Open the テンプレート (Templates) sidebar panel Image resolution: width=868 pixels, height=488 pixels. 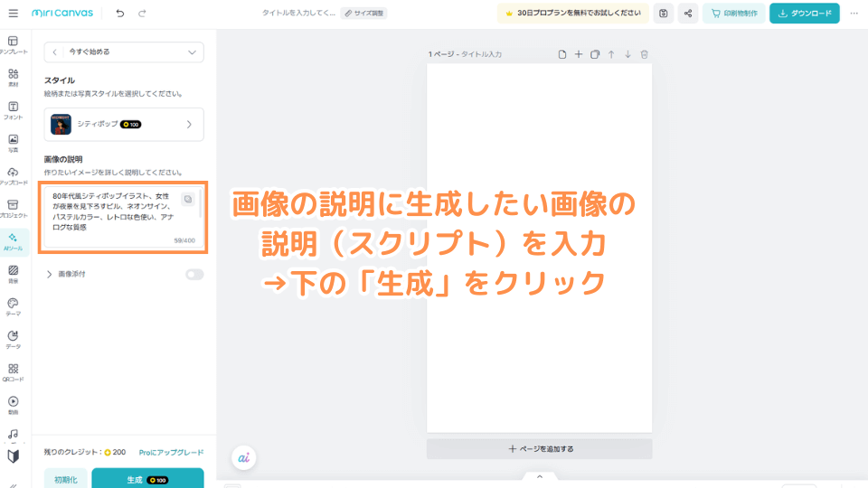(x=14, y=45)
